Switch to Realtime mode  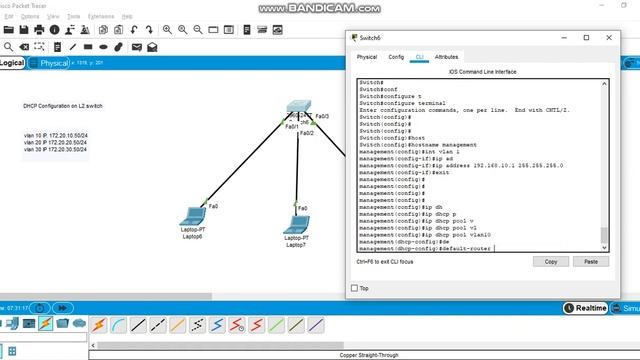(586, 308)
